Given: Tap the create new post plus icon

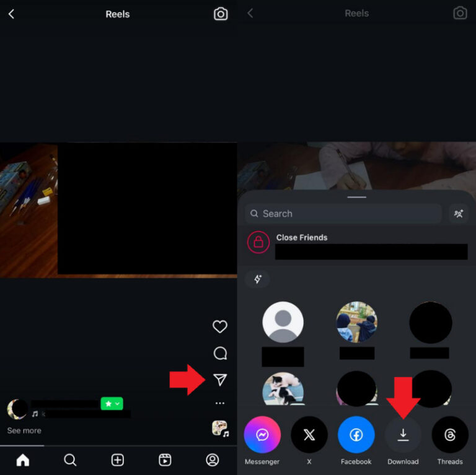Looking at the screenshot, I should click(118, 460).
